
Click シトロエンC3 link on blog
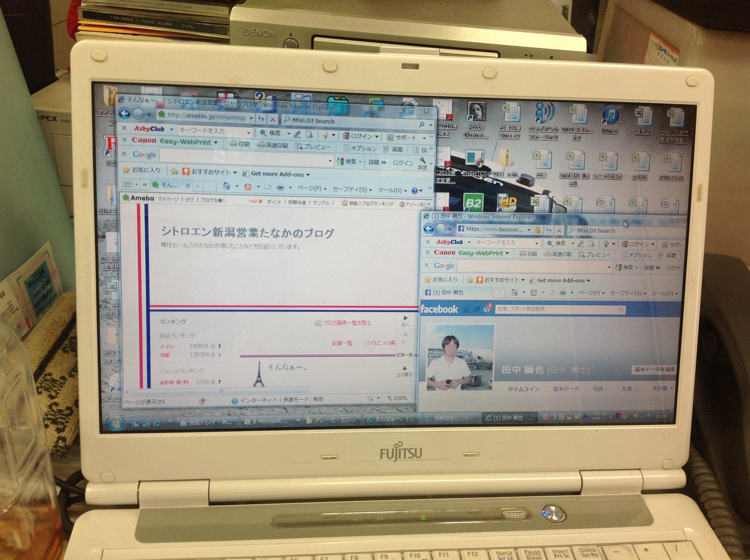coord(379,343)
